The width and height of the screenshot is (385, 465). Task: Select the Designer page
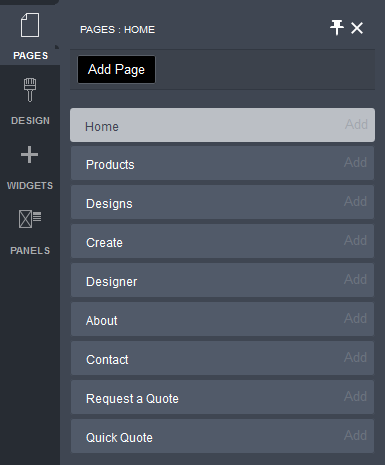click(x=222, y=280)
